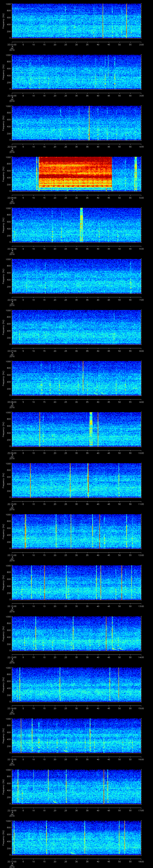Click the 12:00 end time label
The height and width of the screenshot is (868, 153).
pos(141,555)
